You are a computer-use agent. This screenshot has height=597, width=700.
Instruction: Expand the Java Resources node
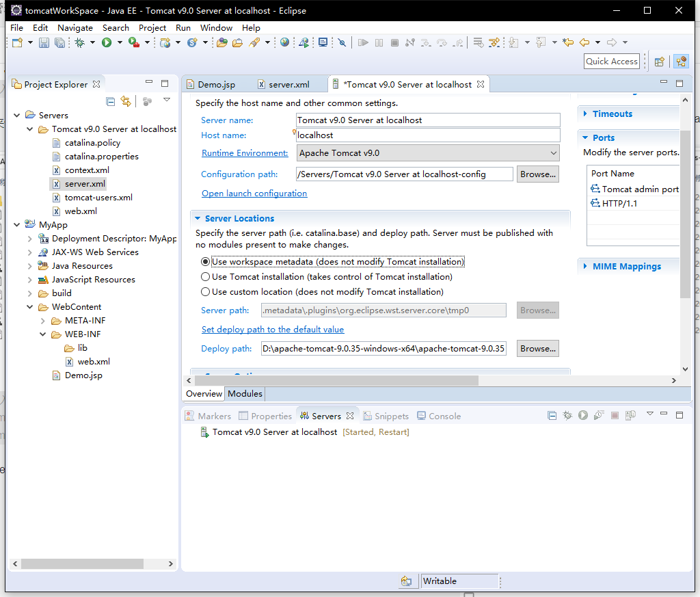30,266
